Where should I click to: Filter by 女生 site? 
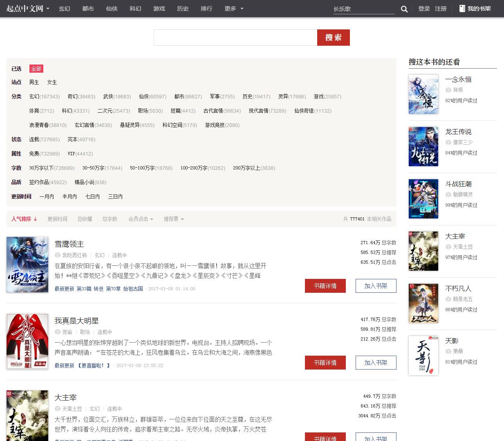click(x=52, y=82)
